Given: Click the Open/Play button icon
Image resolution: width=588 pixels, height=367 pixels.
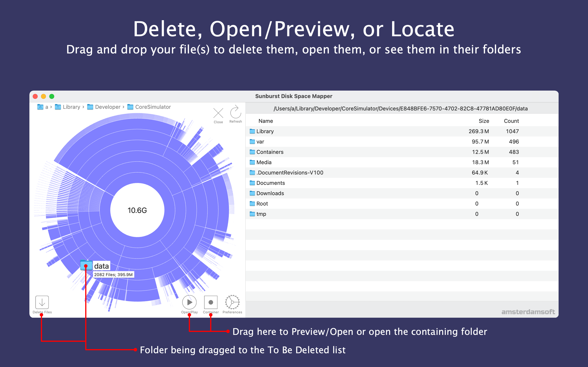Looking at the screenshot, I should tap(189, 302).
